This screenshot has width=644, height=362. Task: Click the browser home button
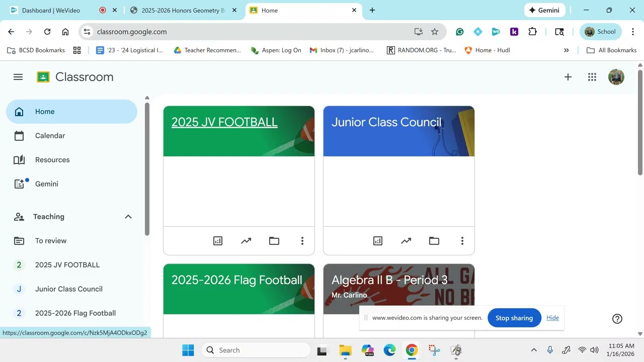point(65,32)
